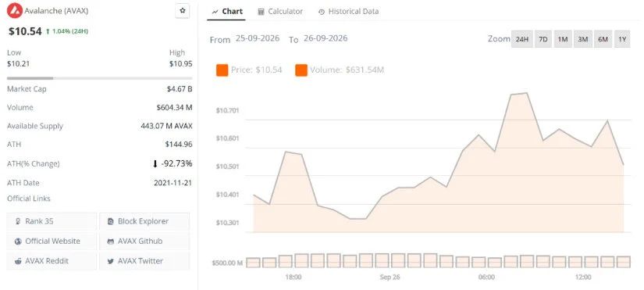Click the Official Links heading
Image resolution: width=644 pixels, height=290 pixels.
click(28, 199)
